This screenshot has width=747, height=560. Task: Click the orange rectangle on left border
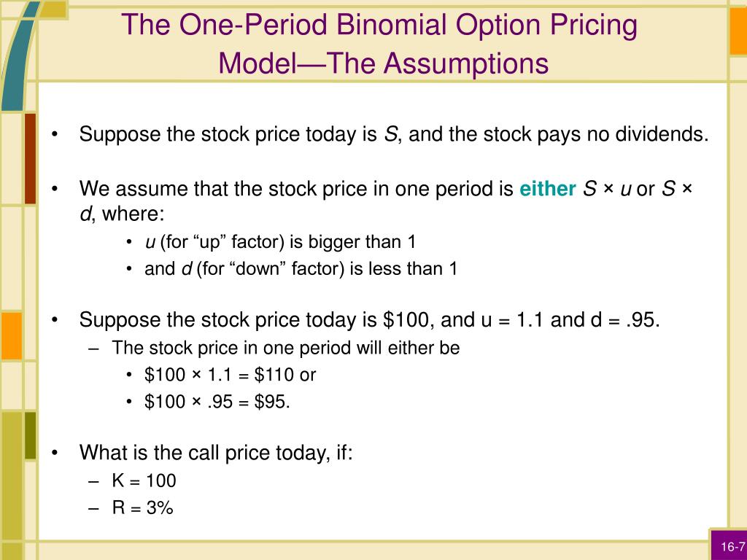(x=12, y=335)
